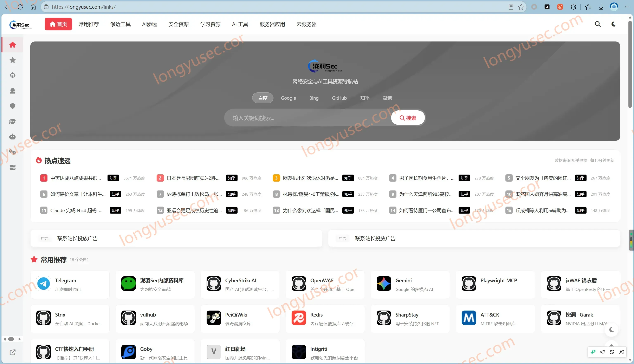Viewport: 634px width, 364px height.
Task: Click sidebar horizontal scrollbar thumb
Action: [x=11, y=339]
